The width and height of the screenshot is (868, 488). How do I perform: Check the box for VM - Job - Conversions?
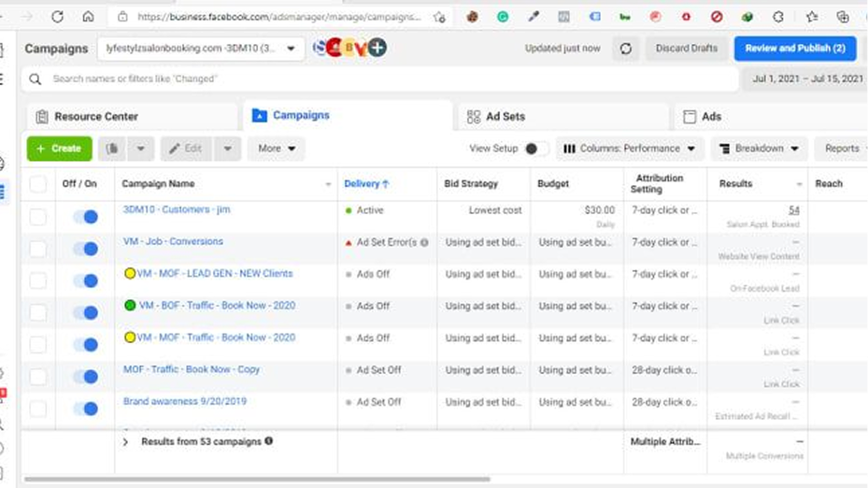38,249
